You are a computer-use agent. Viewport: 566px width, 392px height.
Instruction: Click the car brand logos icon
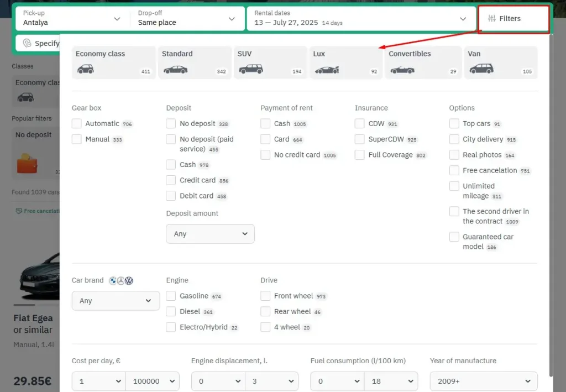tap(121, 280)
